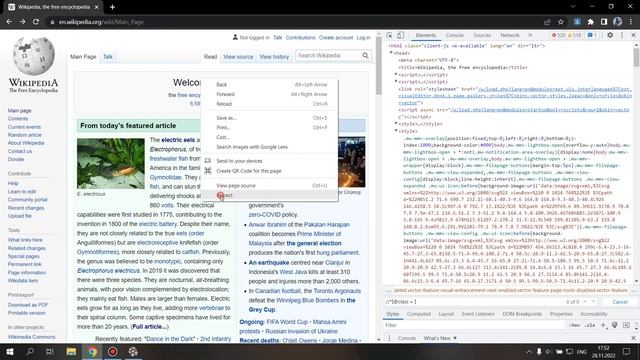Click the Search Wikipedia field

(x=328, y=56)
